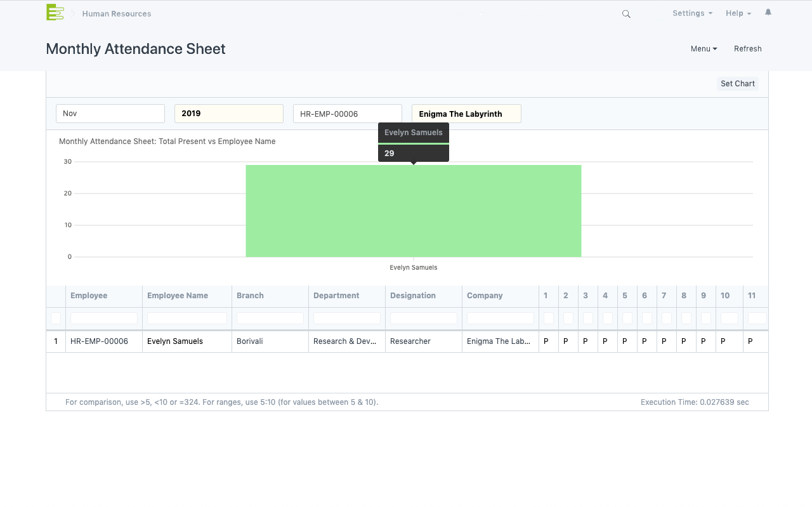Click the 2019 year filter field
Screen dimensions: 812x507
click(x=228, y=114)
